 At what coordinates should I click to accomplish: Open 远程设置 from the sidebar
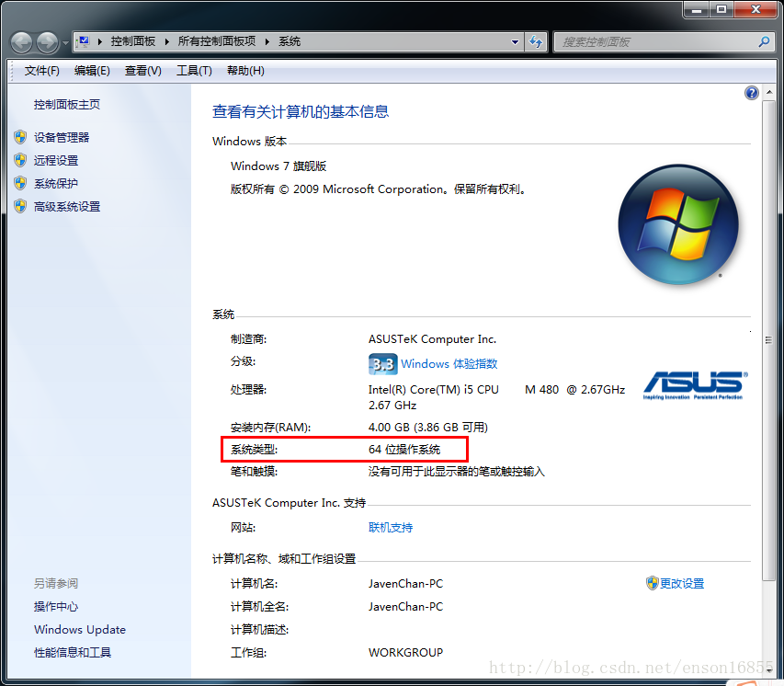point(56,160)
